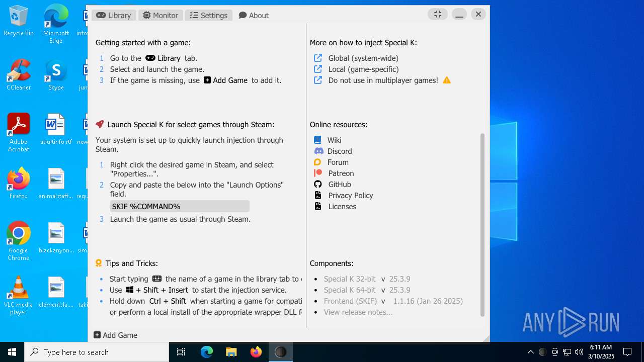Open the Monitor tab

tap(160, 15)
